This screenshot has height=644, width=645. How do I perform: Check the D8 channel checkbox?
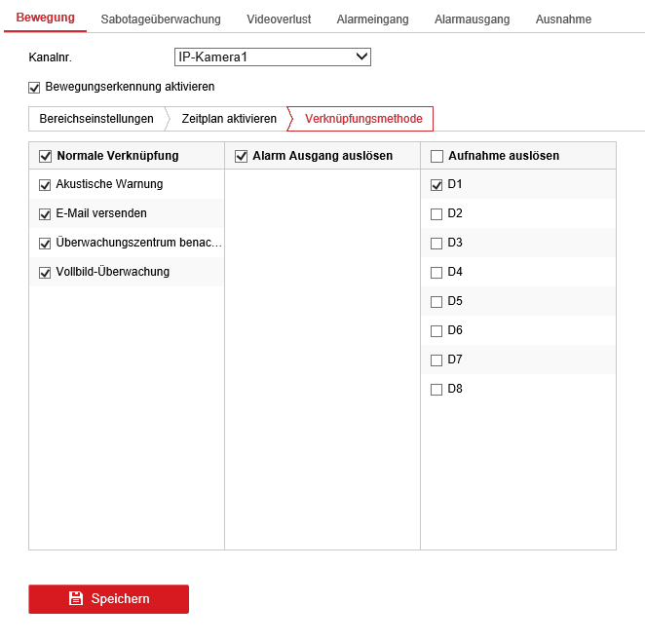pos(436,390)
